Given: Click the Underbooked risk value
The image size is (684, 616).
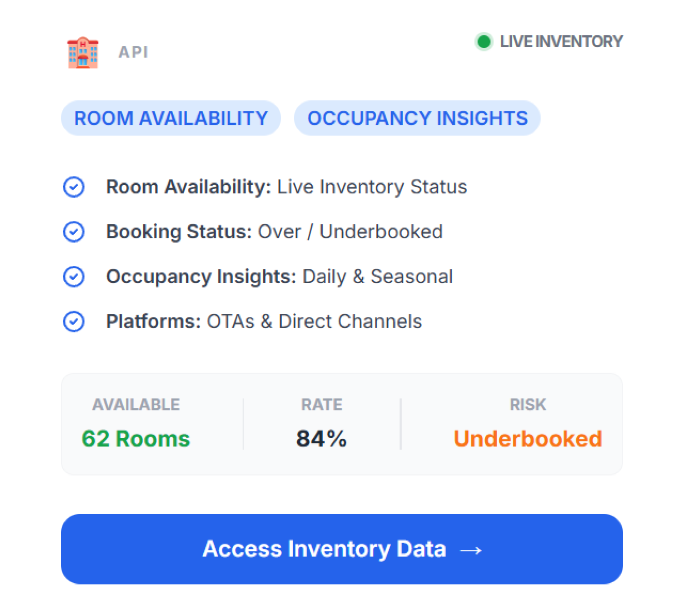Looking at the screenshot, I should coord(528,439).
